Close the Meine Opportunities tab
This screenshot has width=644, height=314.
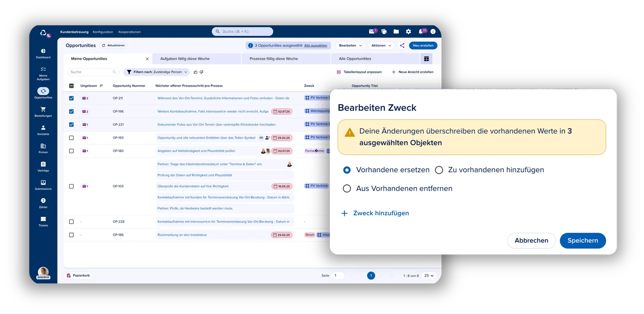pos(147,59)
